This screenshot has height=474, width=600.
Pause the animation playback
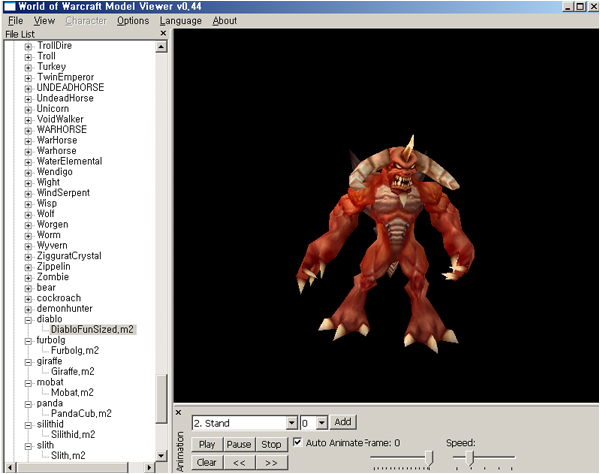tap(238, 444)
